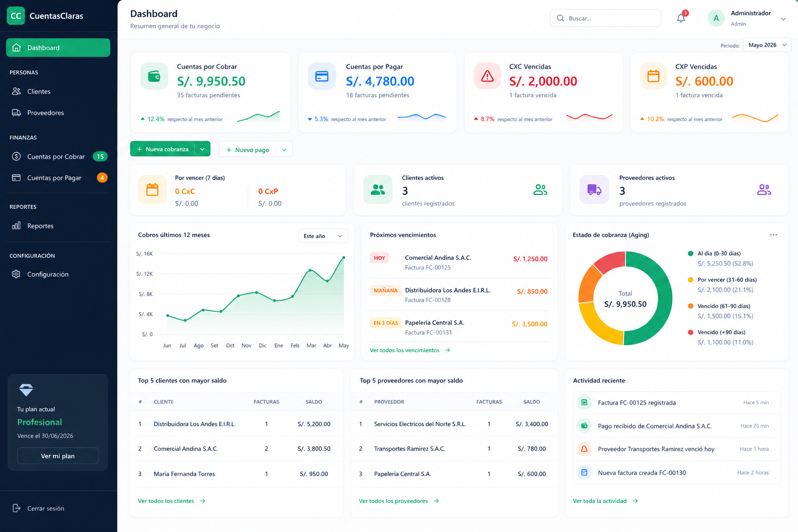Go to Dashboard in the sidebar
The height and width of the screenshot is (532, 798).
click(58, 48)
